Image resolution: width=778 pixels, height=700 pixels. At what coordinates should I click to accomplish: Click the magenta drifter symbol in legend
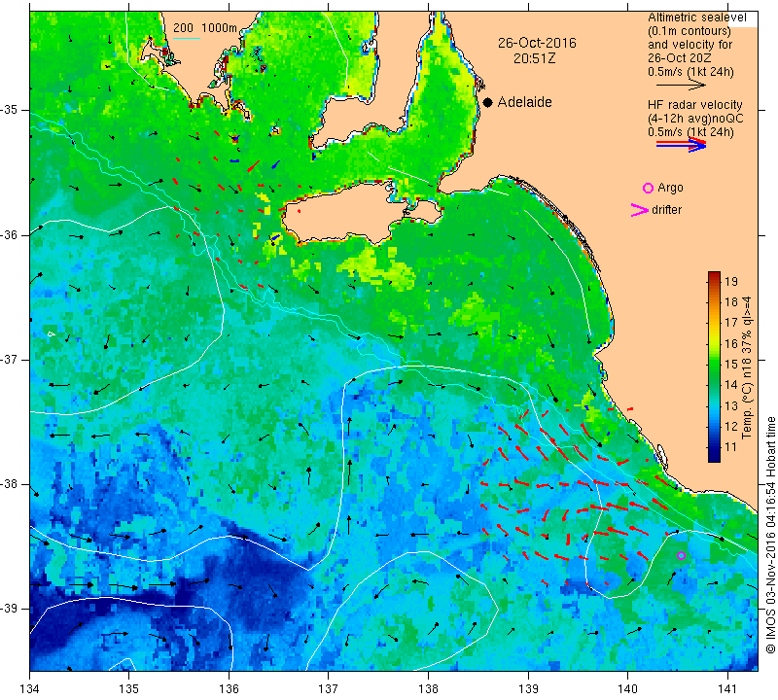pyautogui.click(x=640, y=210)
